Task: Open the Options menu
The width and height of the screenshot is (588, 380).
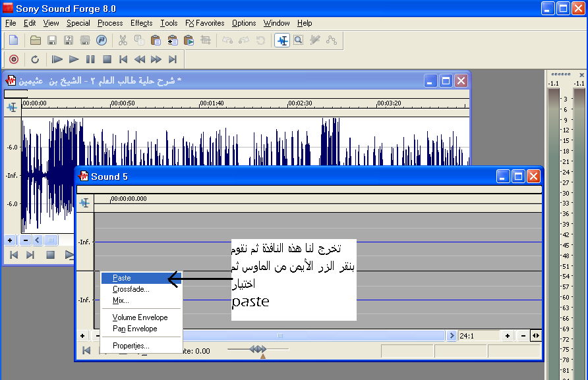Action: [244, 23]
